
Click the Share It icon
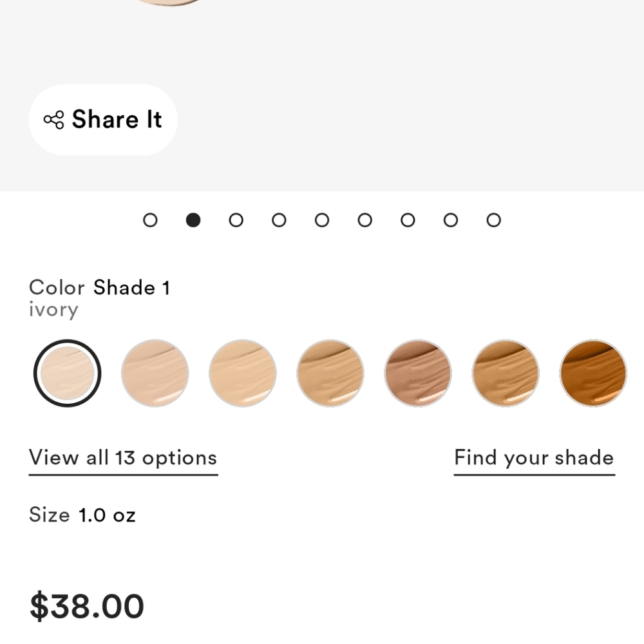[x=54, y=119]
